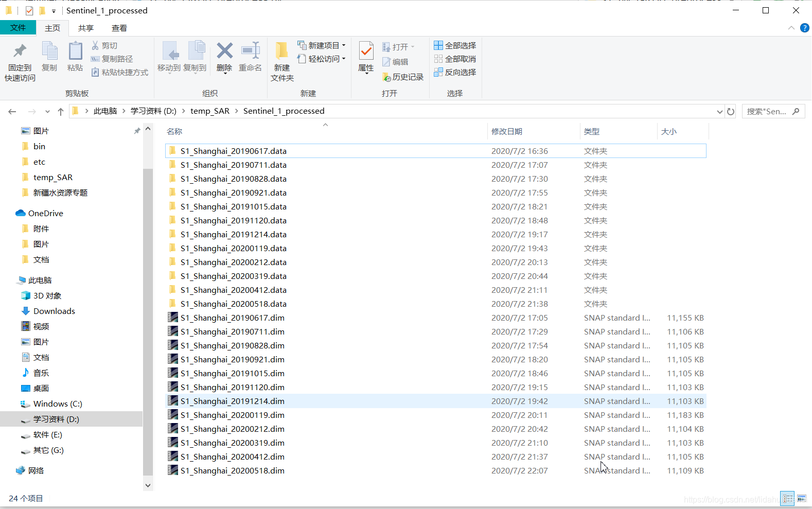The image size is (812, 509).
Task: Select S1_Shanghai_20190711.dim file
Action: click(435, 331)
